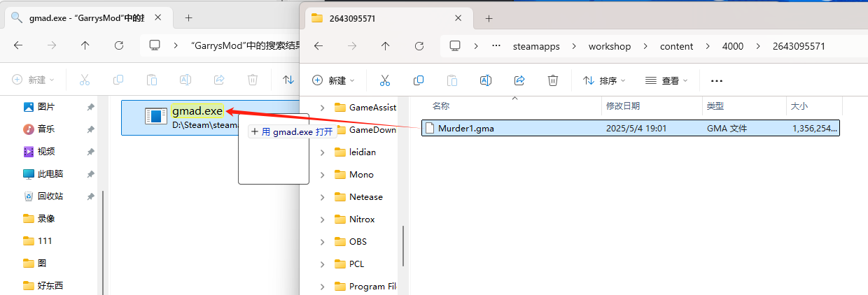Go up one folder level in right window
868x295 pixels.
pos(385,46)
